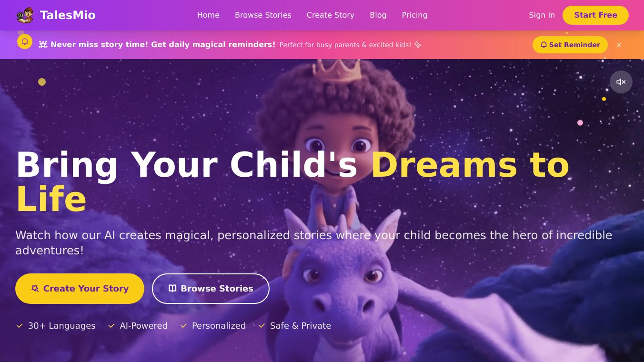
Task: Click the sparkle icon after excited kids text
Action: click(x=418, y=45)
